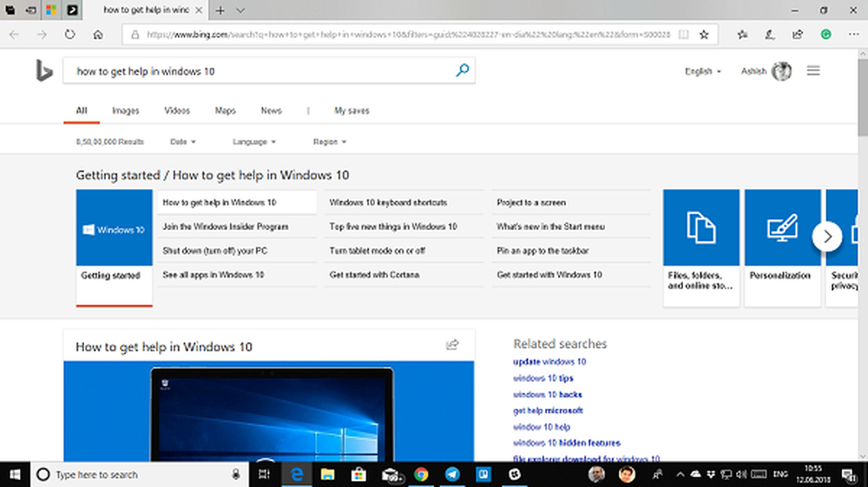This screenshot has width=868, height=487.
Task: Switch to the Videos tab
Action: point(177,111)
